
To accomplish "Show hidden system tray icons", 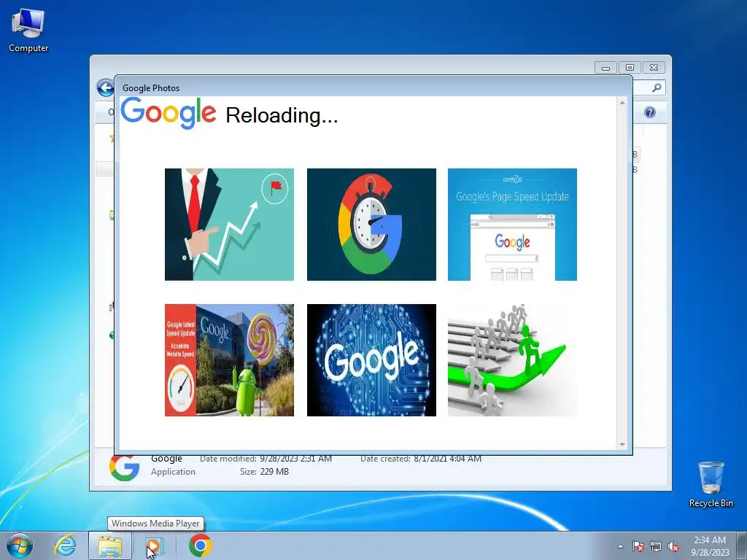I will [x=620, y=546].
